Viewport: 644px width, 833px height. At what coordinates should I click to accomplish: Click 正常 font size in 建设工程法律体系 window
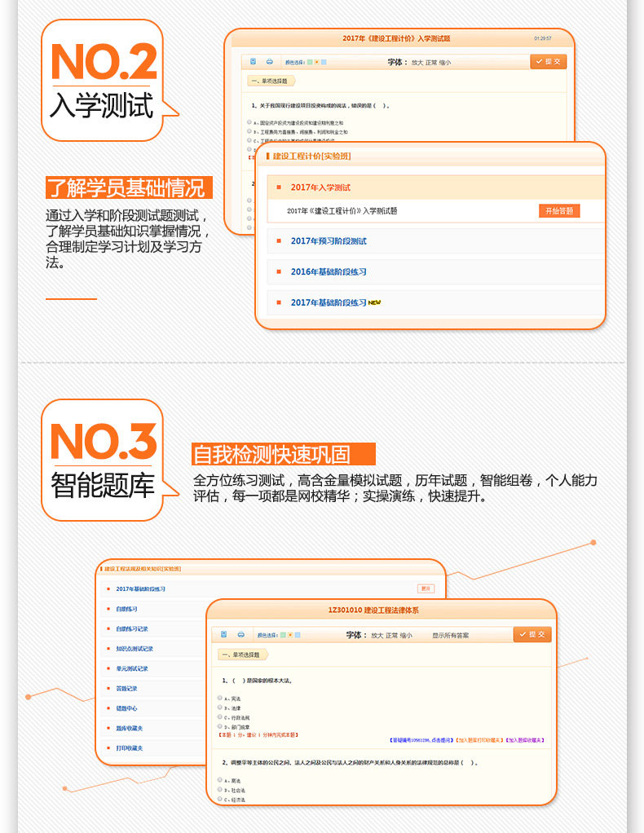coord(391,636)
